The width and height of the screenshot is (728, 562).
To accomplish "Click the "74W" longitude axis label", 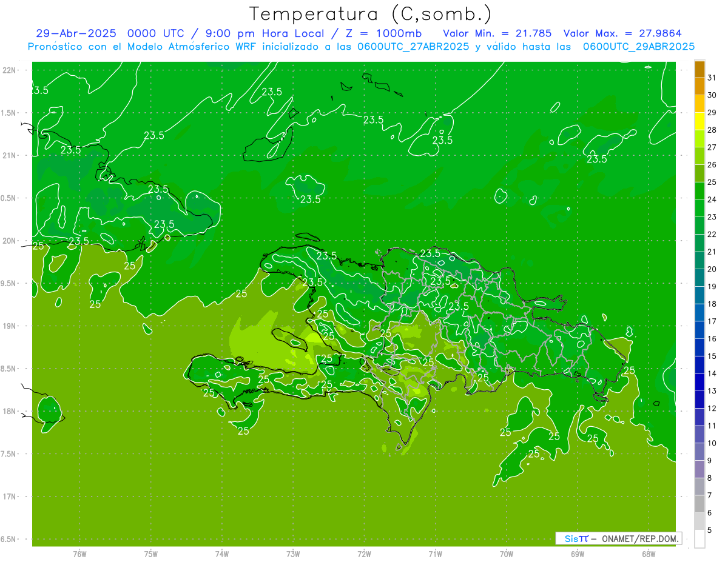I will coord(222,554).
